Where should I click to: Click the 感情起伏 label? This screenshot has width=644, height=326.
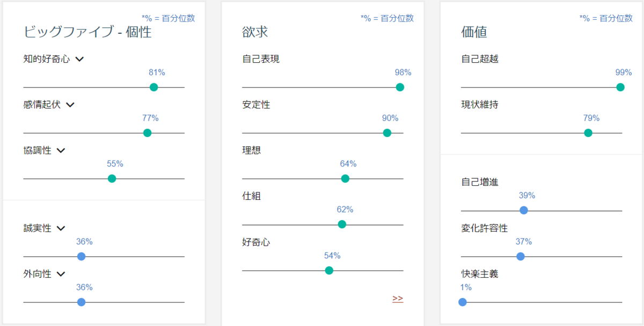tap(42, 105)
